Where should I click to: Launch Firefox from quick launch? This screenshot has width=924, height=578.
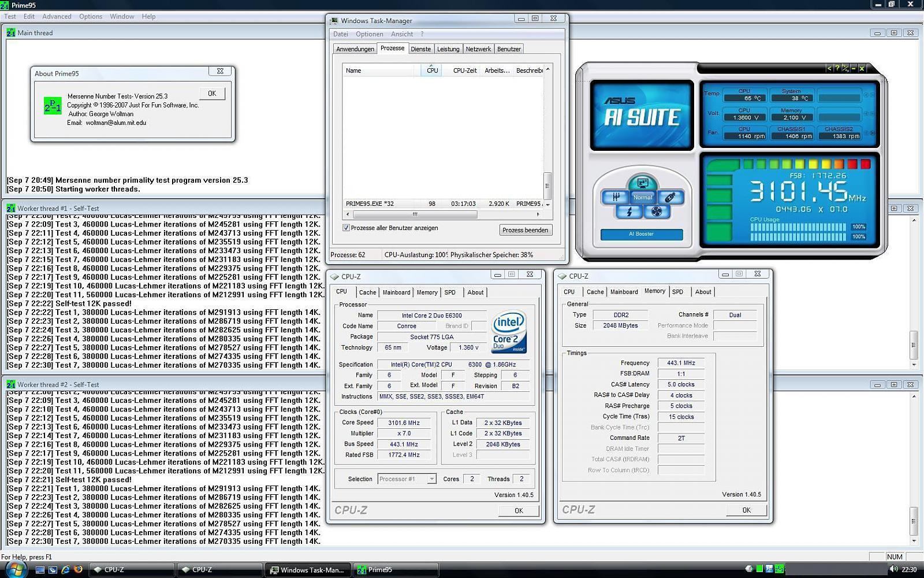pyautogui.click(x=78, y=569)
